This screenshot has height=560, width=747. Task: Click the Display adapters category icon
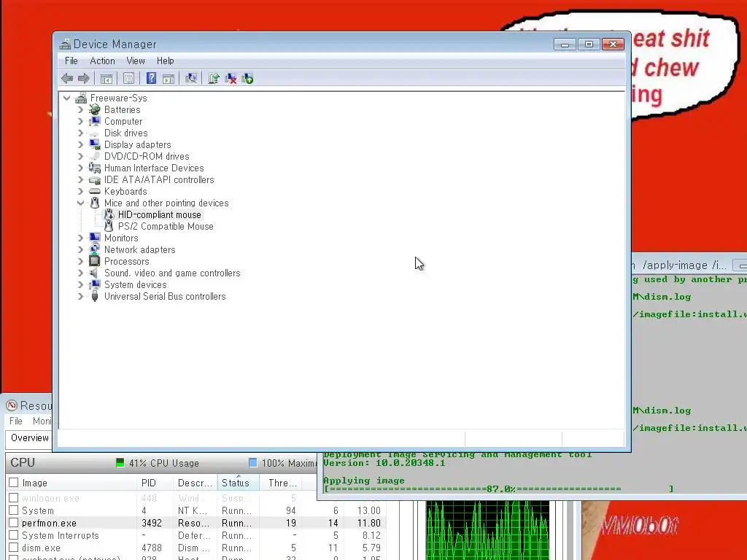tap(94, 144)
